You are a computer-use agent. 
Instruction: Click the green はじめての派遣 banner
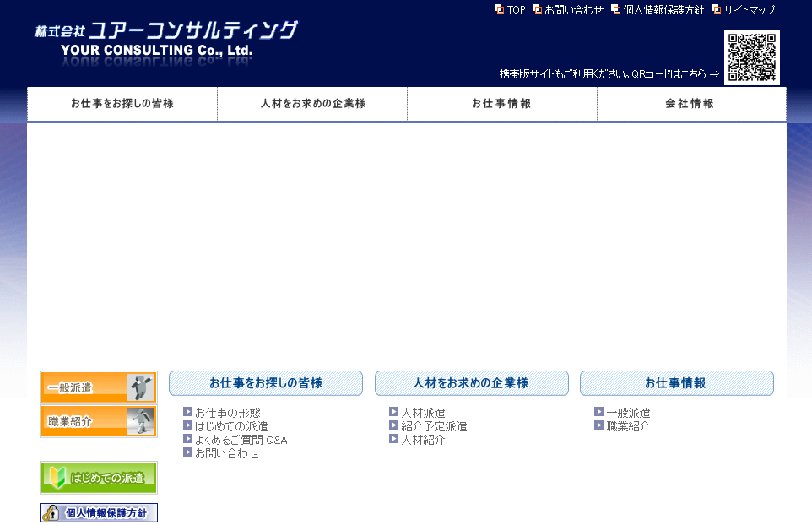click(x=98, y=478)
